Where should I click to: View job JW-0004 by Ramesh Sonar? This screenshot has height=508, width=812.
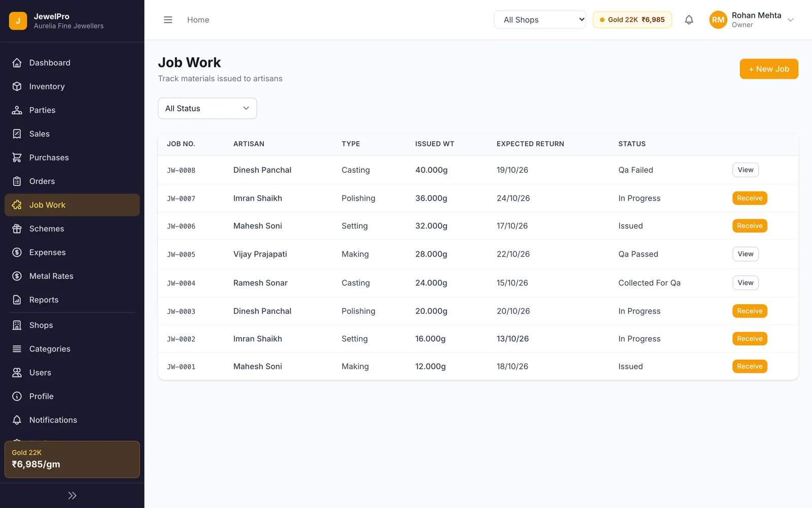(745, 282)
